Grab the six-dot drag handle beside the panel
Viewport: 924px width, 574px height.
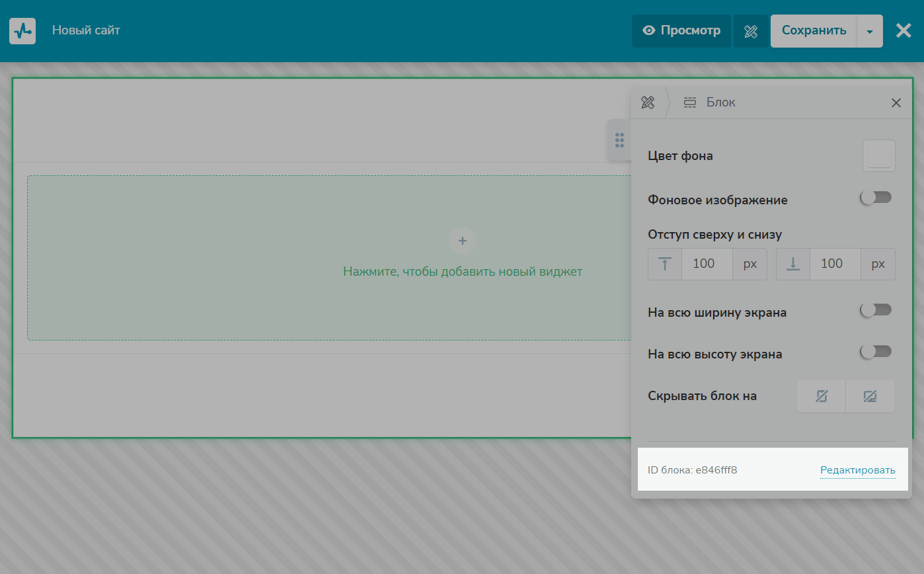tap(619, 140)
